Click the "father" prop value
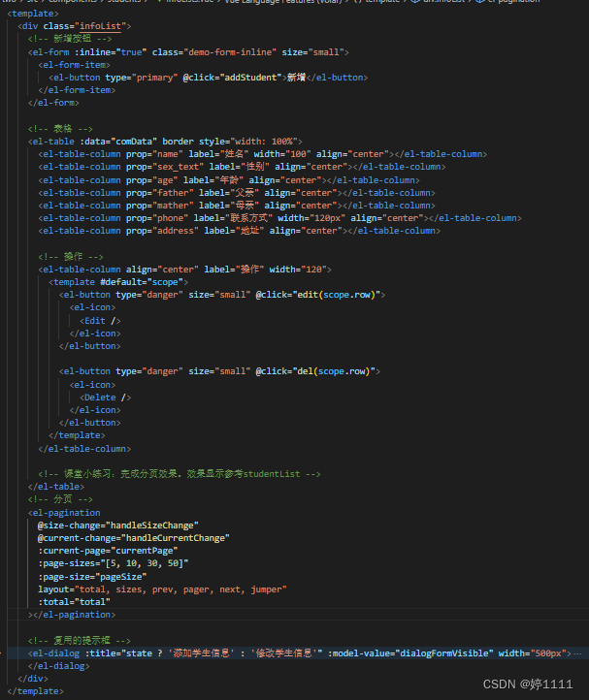Viewport: 589px width, 700px height. pyautogui.click(x=173, y=193)
